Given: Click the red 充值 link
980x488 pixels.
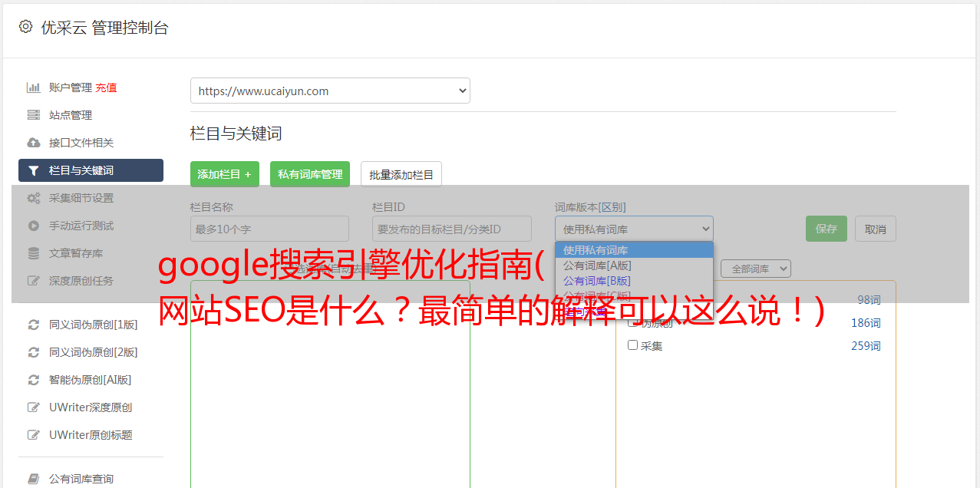Looking at the screenshot, I should 106,87.
